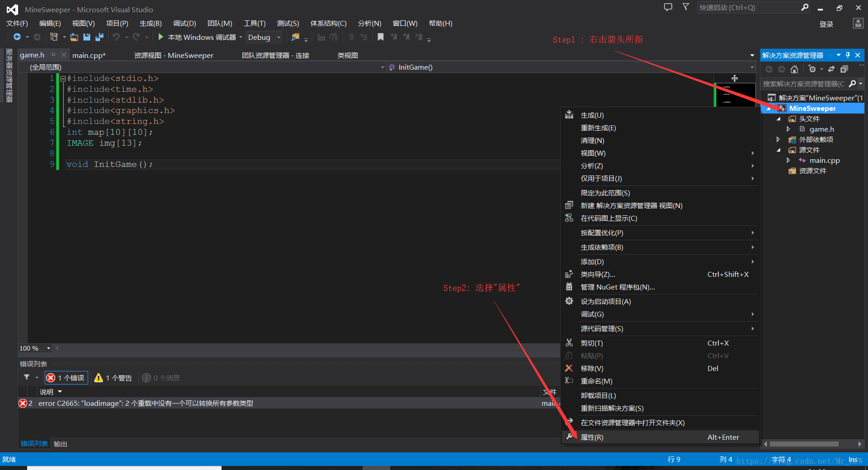Screen dimensions: 868x470
Task: Click the Find in Files icon
Action: click(295, 37)
